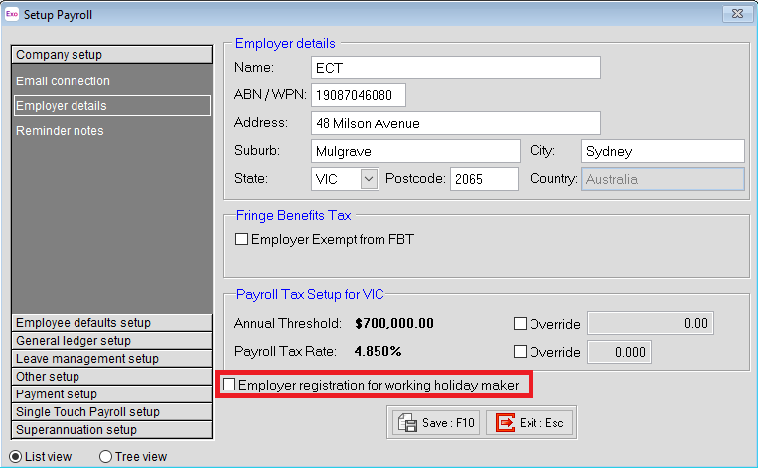Screen dimensions: 758x468
Task: Click the Suburb field containing Mulgrave
Action: click(x=416, y=151)
